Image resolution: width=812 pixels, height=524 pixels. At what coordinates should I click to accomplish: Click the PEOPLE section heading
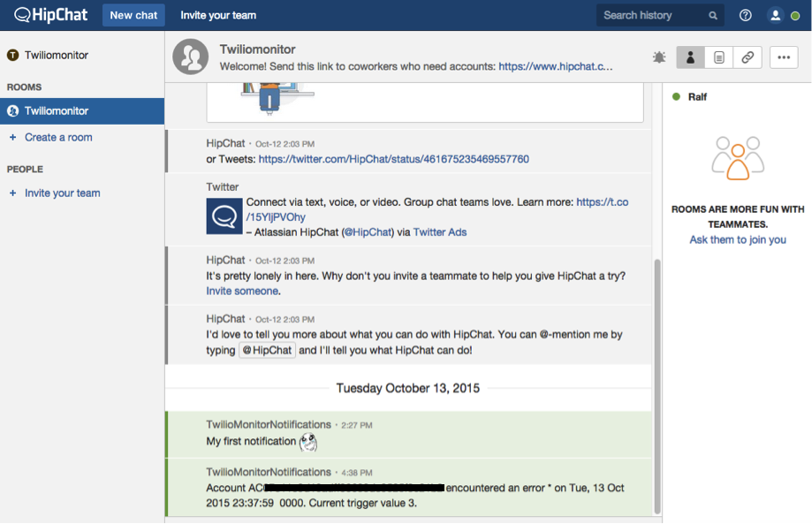click(25, 170)
